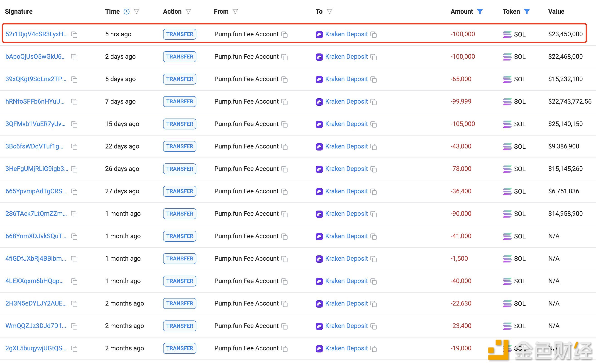The width and height of the screenshot is (596, 364).
Task: Select the -36,400 amount cell
Action: pos(461,191)
